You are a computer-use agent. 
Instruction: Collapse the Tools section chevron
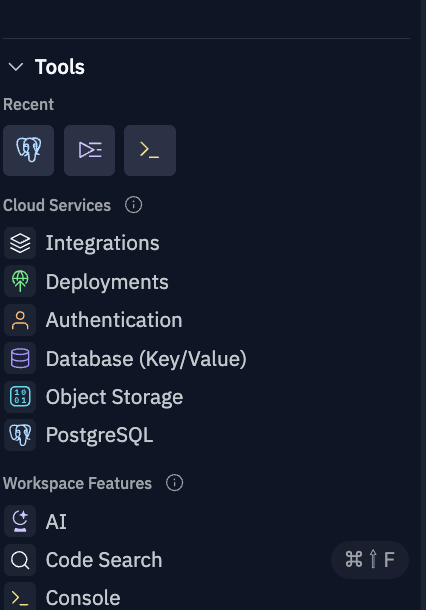16,67
